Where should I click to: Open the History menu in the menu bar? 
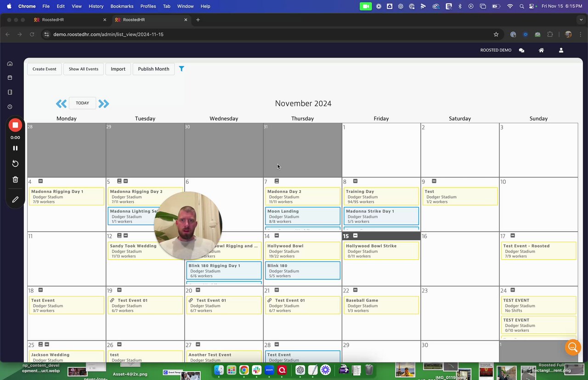point(96,6)
